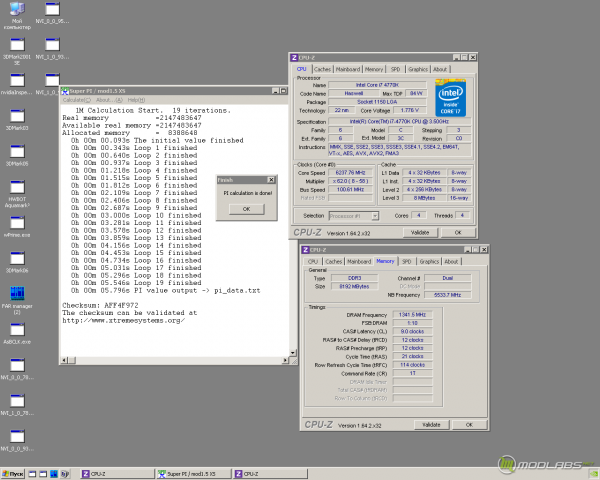Click the Super PI title bar icon
600x480 pixels.
(65, 91)
